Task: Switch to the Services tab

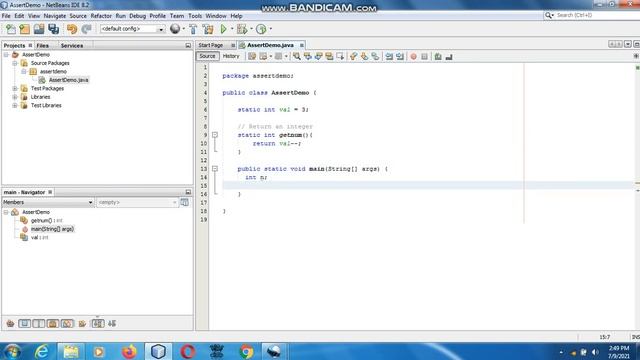Action: pos(72,46)
